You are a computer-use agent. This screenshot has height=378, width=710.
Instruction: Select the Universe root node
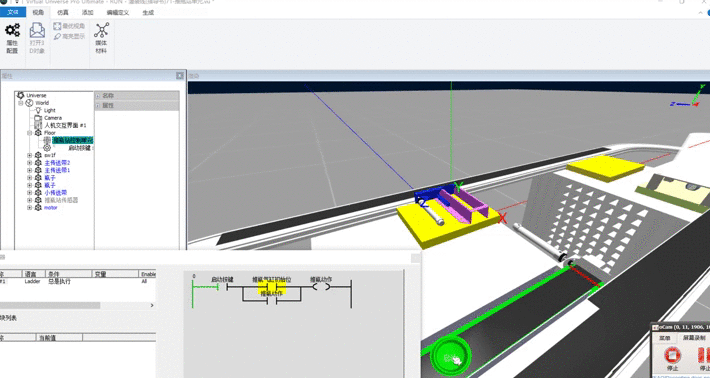(x=36, y=95)
